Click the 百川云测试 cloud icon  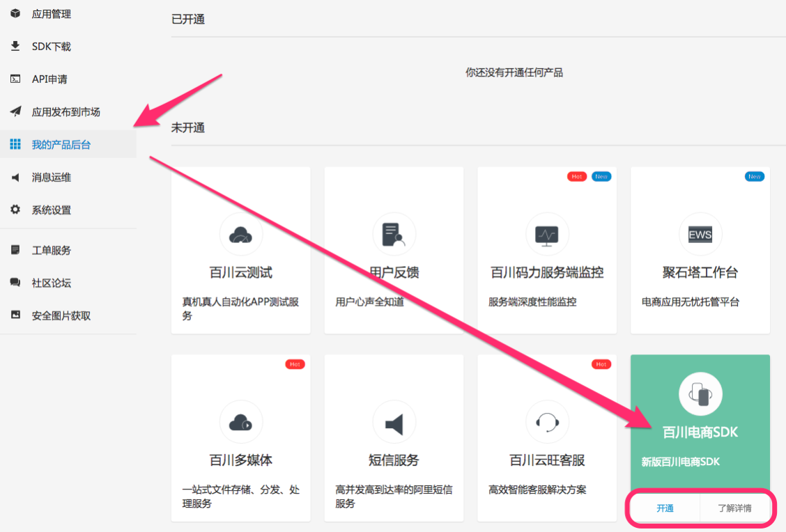pos(240,235)
